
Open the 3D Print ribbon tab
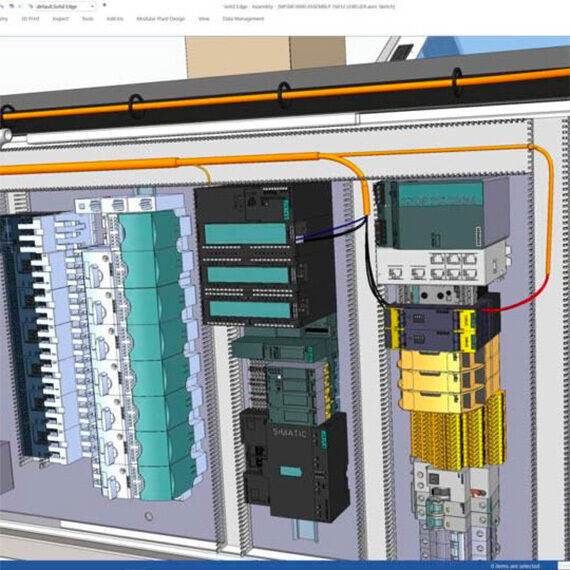pos(30,19)
